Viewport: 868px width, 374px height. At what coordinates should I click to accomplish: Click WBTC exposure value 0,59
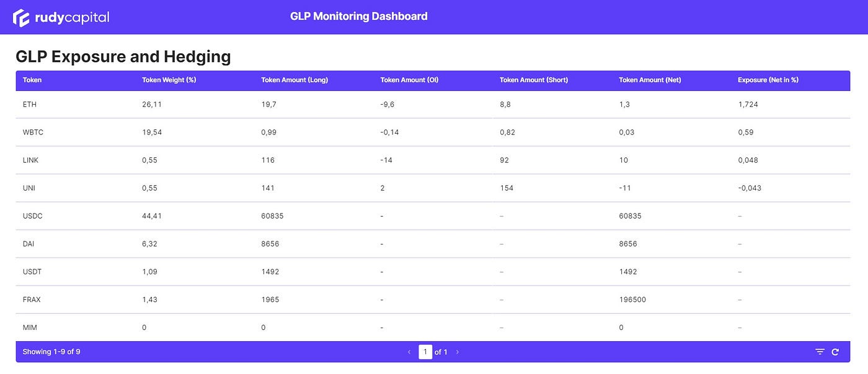[x=746, y=133]
